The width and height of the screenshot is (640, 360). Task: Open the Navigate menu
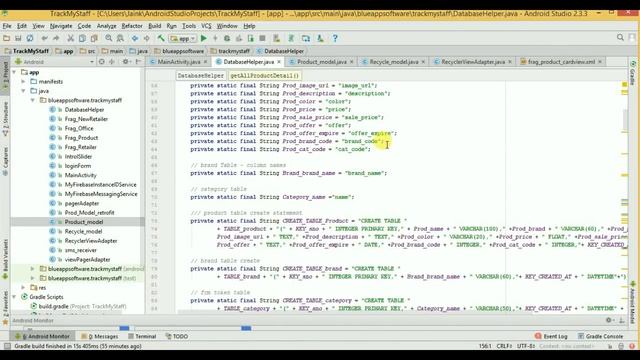pos(61,26)
